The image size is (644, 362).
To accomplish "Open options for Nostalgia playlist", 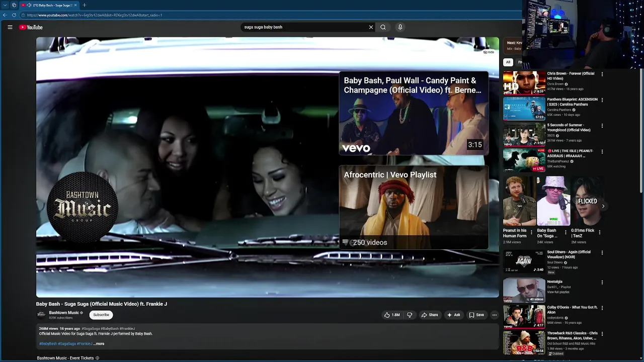I will click(602, 283).
